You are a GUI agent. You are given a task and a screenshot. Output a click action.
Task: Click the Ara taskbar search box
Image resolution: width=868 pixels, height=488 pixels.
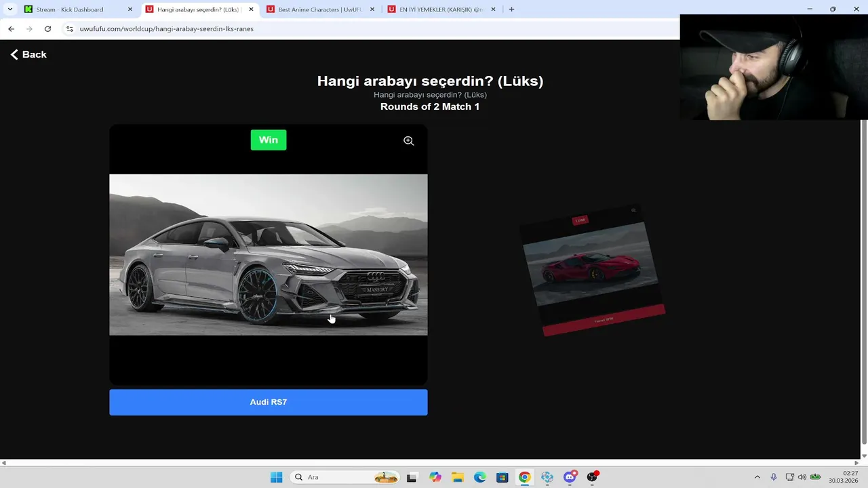pyautogui.click(x=344, y=477)
